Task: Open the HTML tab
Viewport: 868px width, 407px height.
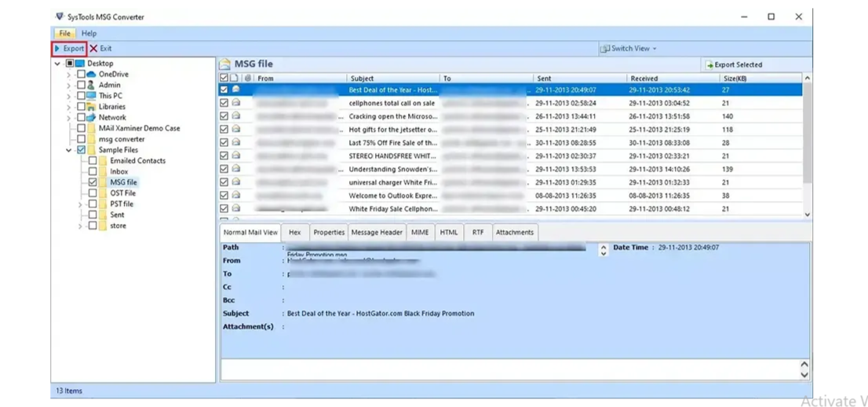Action: 449,233
